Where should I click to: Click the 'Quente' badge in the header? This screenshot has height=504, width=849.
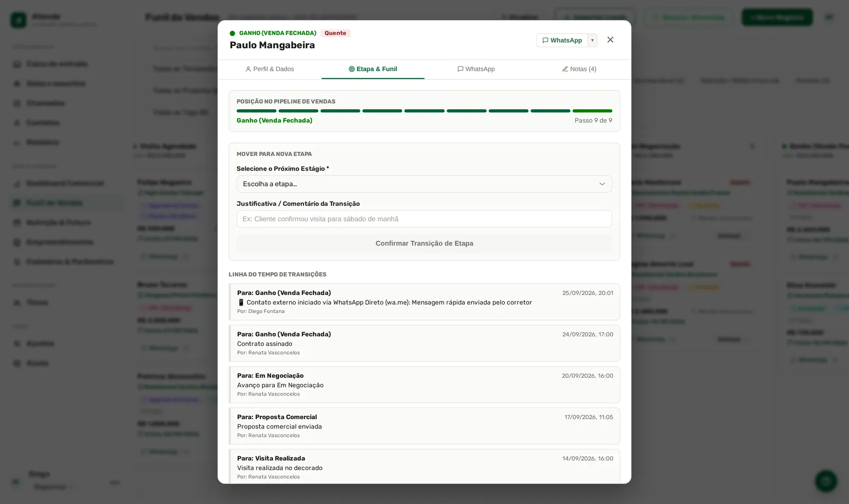pos(335,33)
